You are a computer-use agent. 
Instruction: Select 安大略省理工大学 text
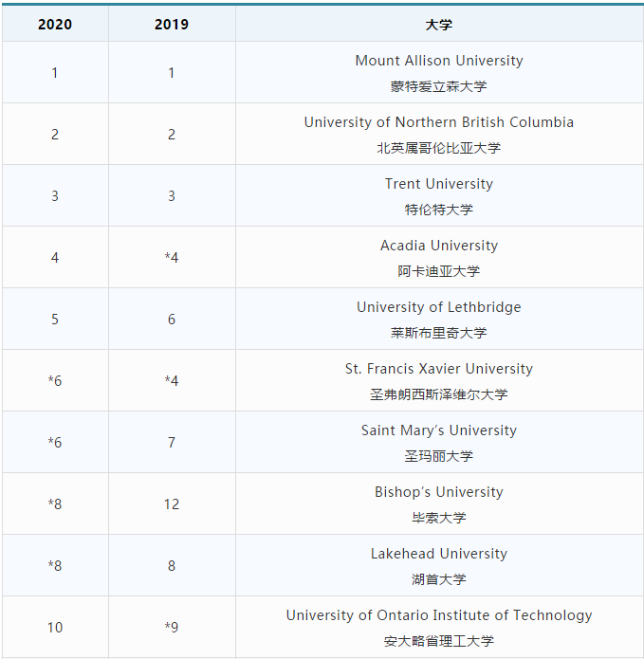coord(439,641)
